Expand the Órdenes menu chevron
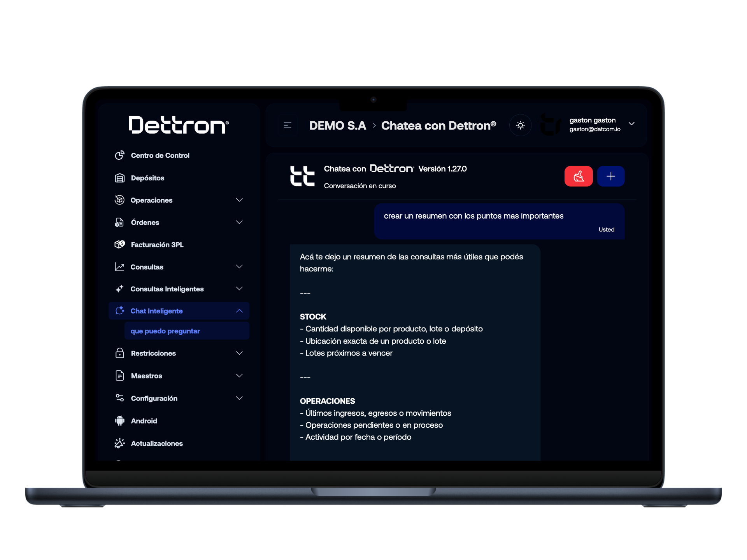The width and height of the screenshot is (747, 560). click(x=239, y=222)
